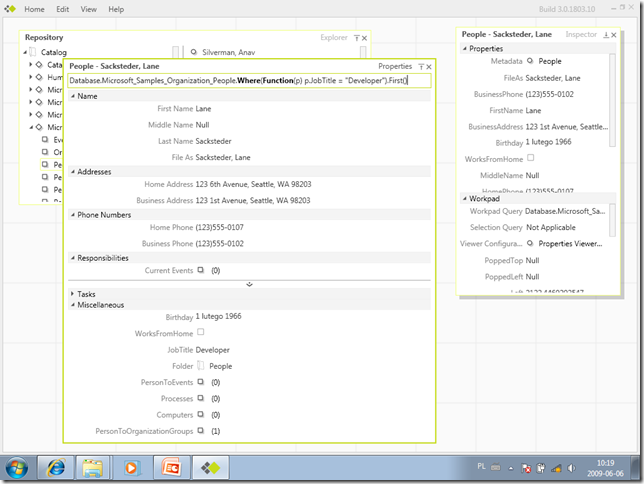The image size is (644, 484).
Task: Expand the Tasks section
Action: (x=73, y=294)
